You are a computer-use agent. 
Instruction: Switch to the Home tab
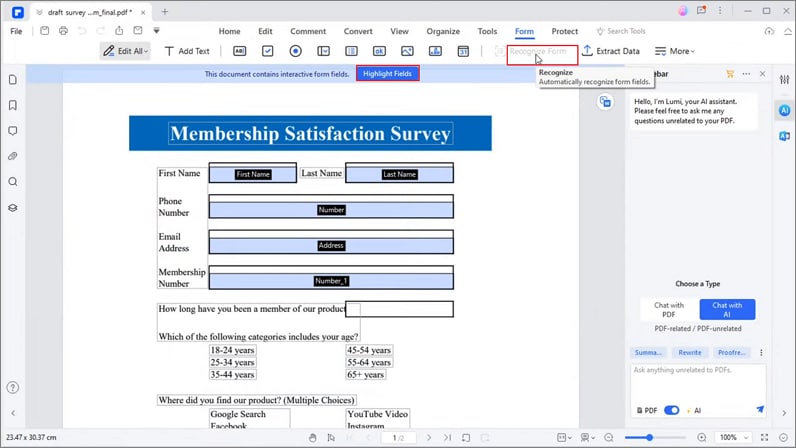[x=229, y=31]
